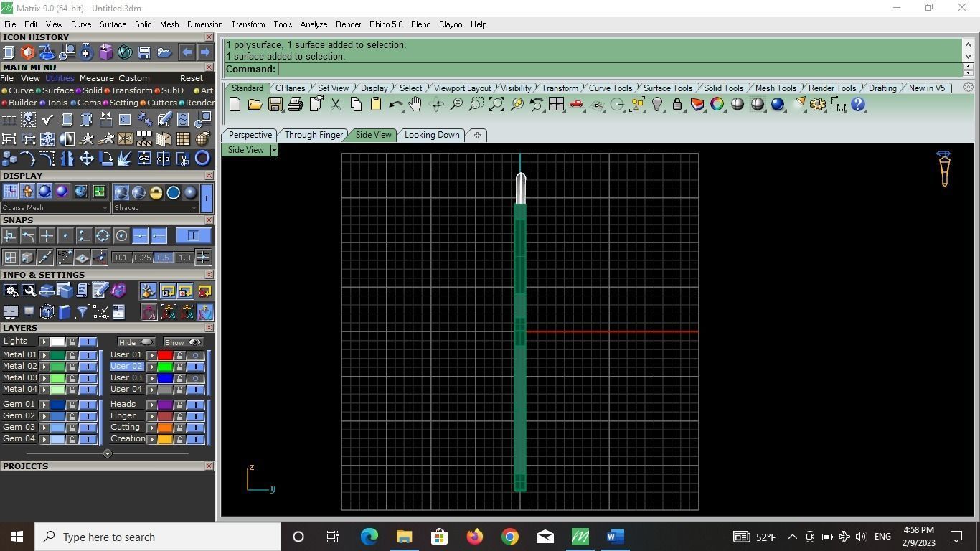This screenshot has width=980, height=551.
Task: Open the Side View viewport dropdown arrow
Action: [x=274, y=150]
